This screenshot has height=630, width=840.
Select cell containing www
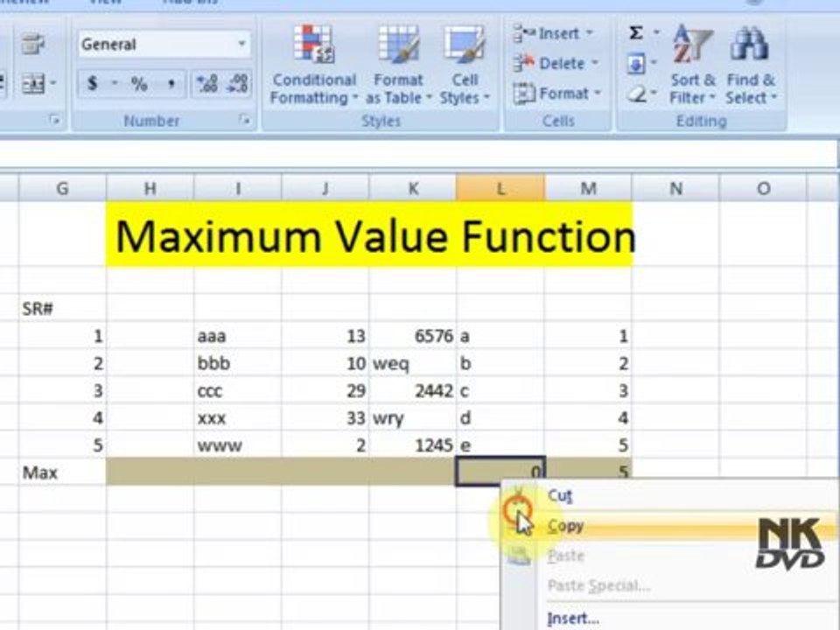click(238, 445)
